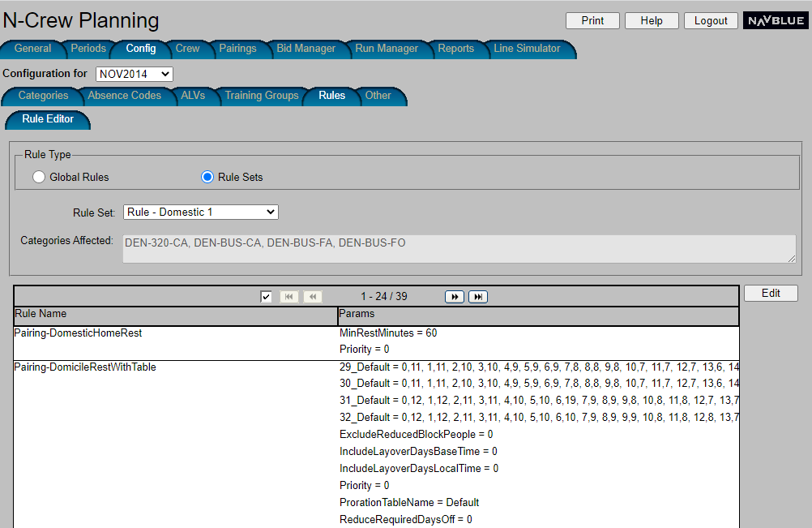Screen dimensions: 812x528
Task: Open the General tab
Action: [32, 49]
